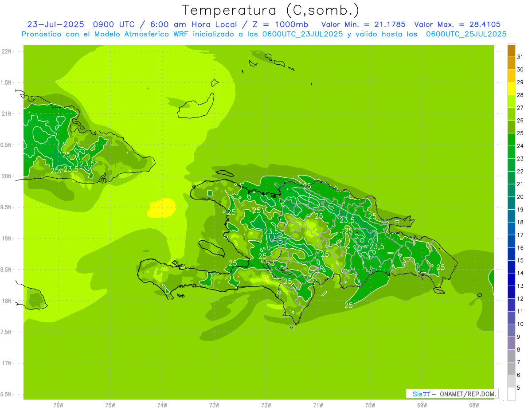Click the "0900 UTC" time label

coord(114,24)
